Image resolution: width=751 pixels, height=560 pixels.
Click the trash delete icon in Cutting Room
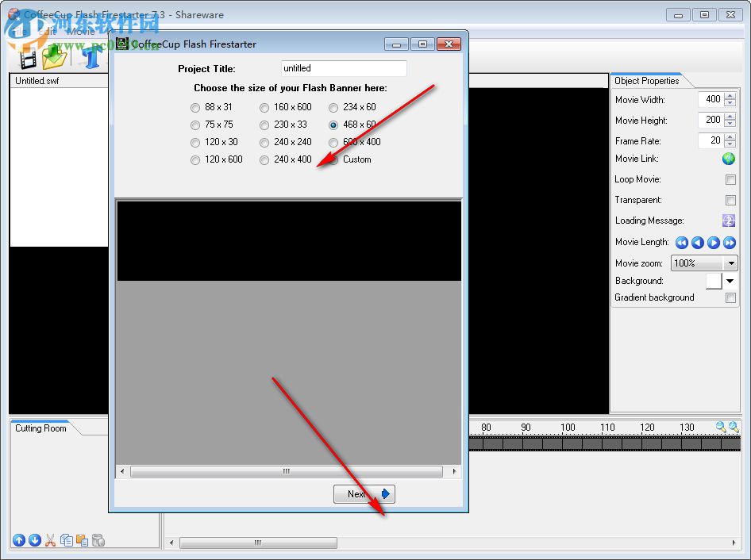pos(98,540)
